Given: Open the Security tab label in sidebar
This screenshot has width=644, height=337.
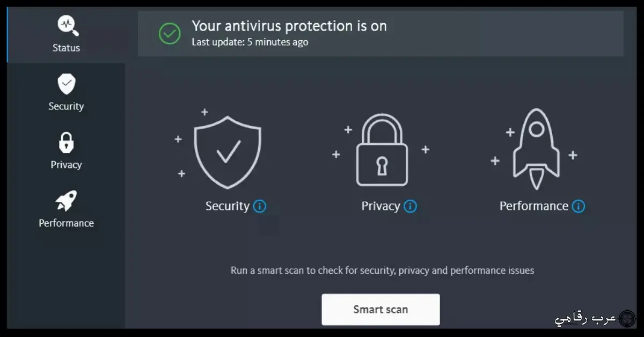Looking at the screenshot, I should tap(67, 106).
